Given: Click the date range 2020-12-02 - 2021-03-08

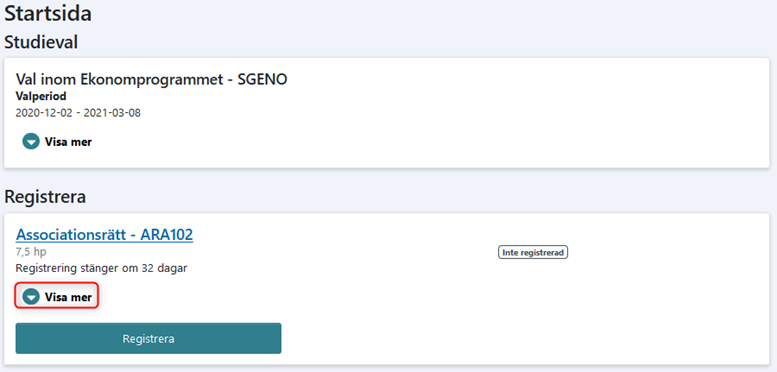Looking at the screenshot, I should click(x=78, y=113).
